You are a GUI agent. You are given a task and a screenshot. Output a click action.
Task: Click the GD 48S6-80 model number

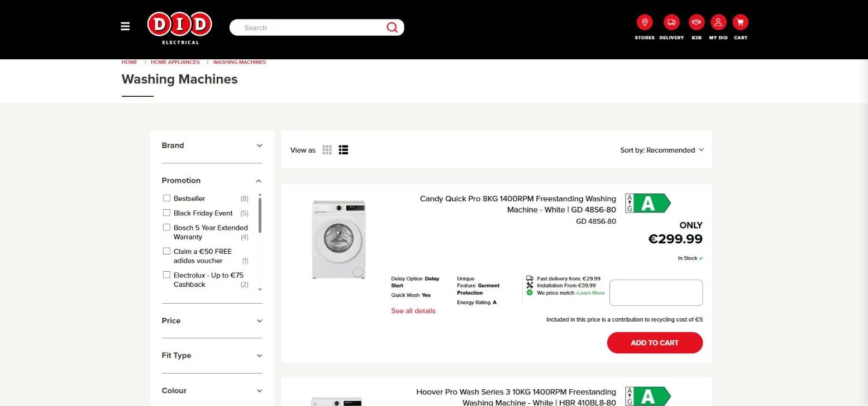click(596, 221)
